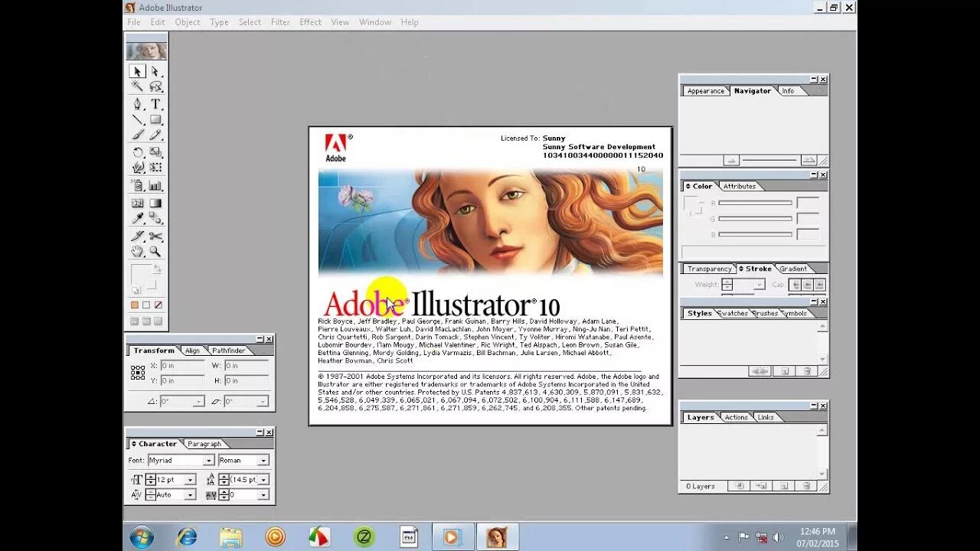Choose the Warp tool
This screenshot has width=980, height=551.
point(138,168)
